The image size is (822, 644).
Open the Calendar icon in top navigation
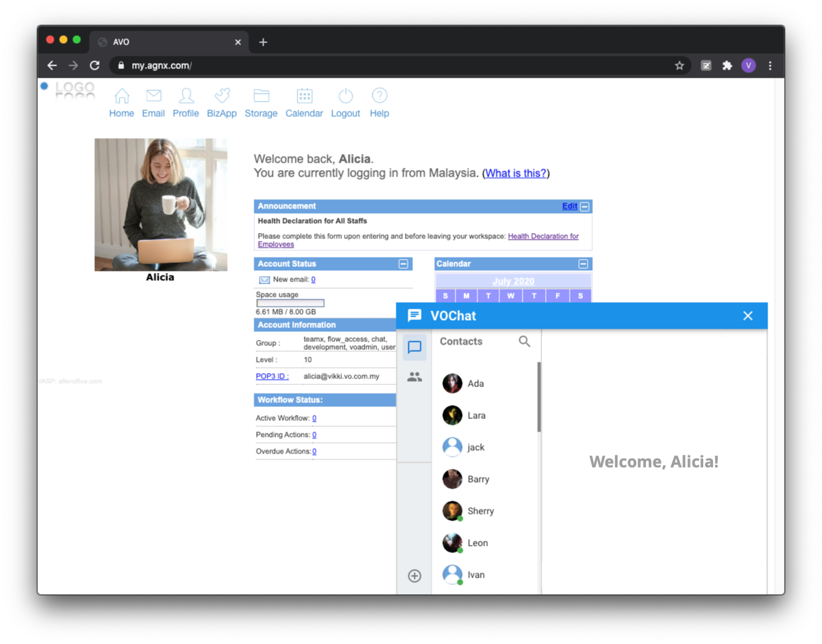click(x=304, y=96)
